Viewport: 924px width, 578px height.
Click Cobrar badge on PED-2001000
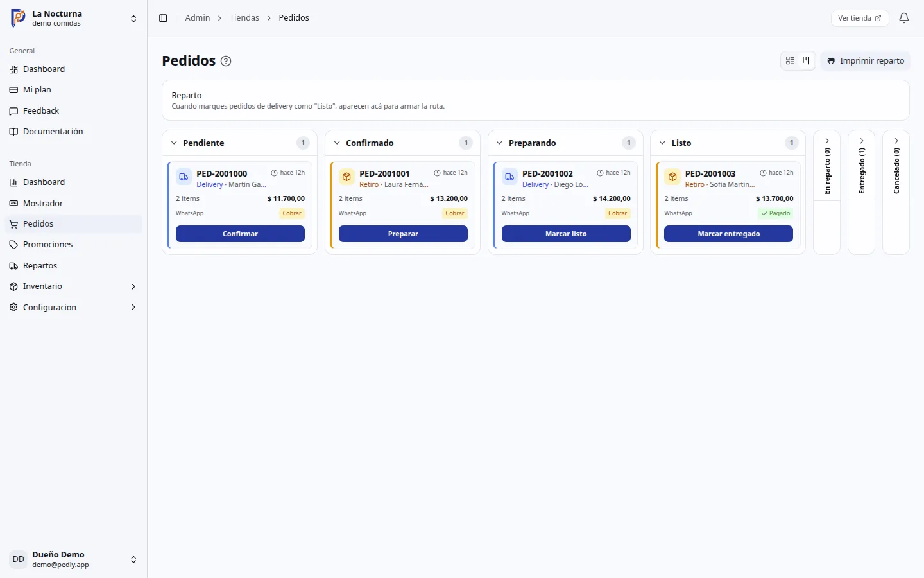point(292,213)
